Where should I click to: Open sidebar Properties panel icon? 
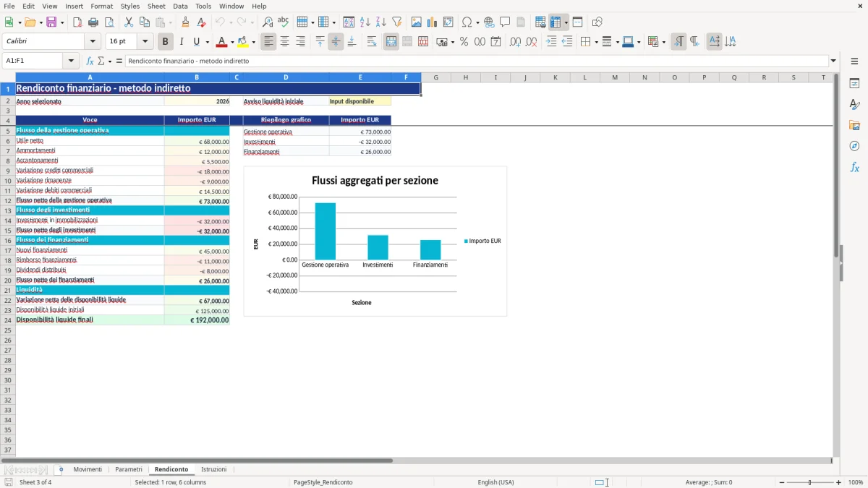pyautogui.click(x=854, y=84)
